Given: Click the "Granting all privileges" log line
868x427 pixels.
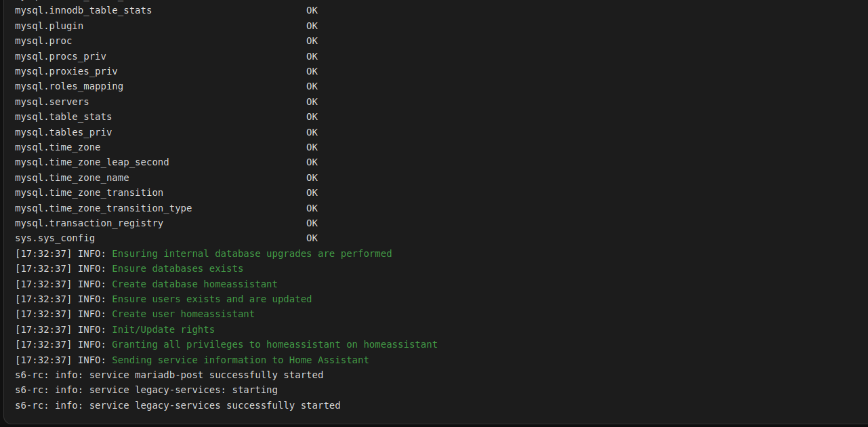Looking at the screenshot, I should point(274,344).
